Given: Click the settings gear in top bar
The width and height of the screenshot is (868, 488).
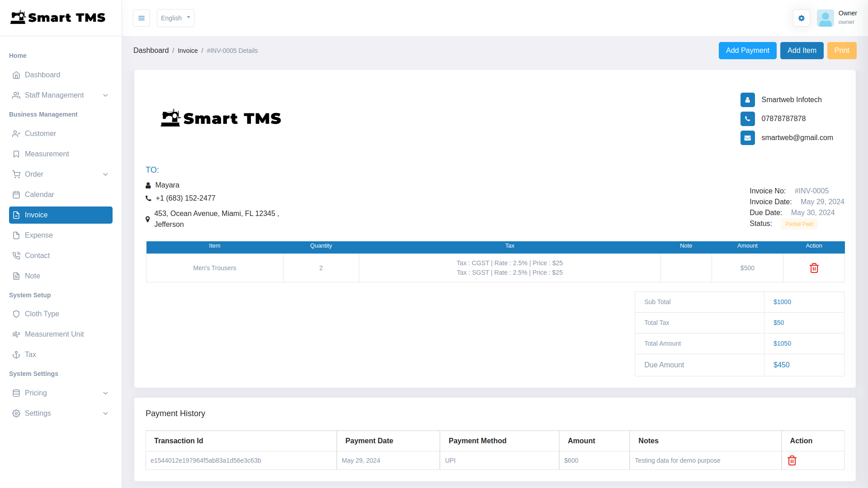Looking at the screenshot, I should (801, 18).
